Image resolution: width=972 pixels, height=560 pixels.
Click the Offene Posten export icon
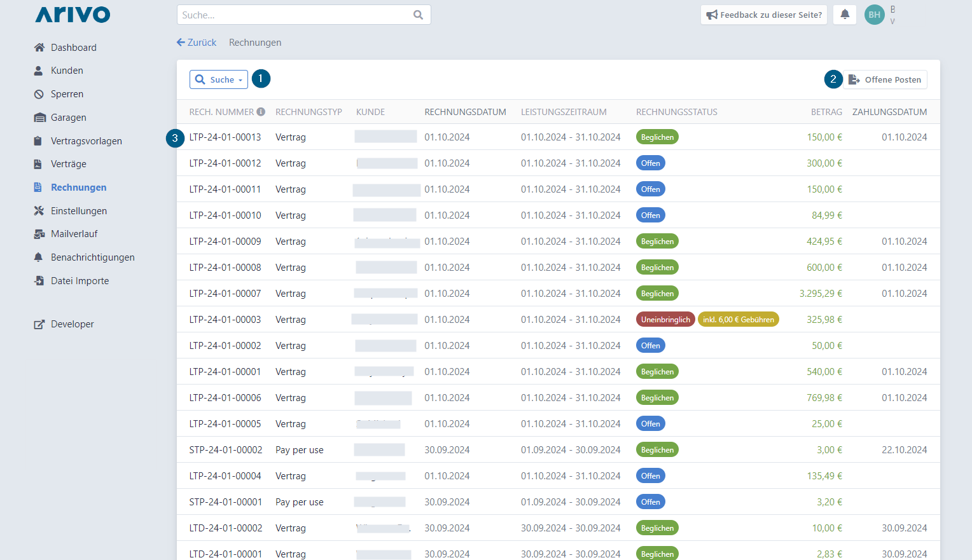tap(854, 79)
